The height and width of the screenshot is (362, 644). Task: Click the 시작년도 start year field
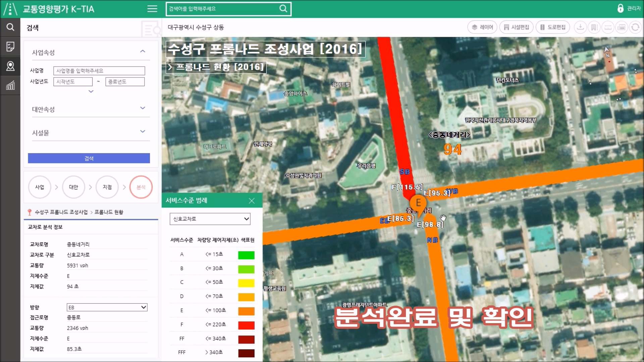(73, 82)
